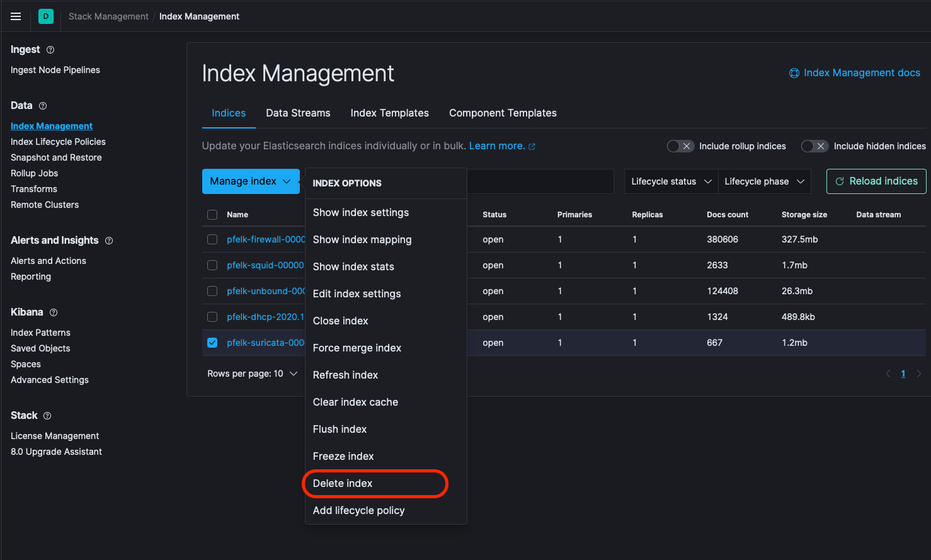Switch to the Data Streams tab
The image size is (931, 560).
(298, 113)
